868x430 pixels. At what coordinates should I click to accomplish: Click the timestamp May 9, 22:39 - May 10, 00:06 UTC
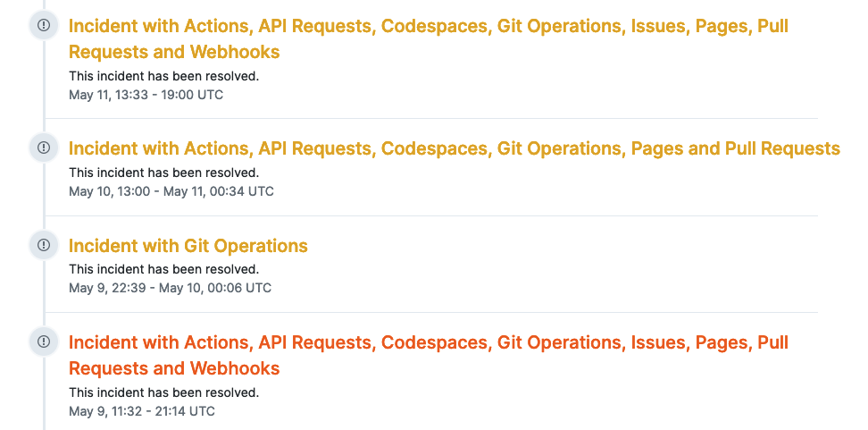point(170,288)
